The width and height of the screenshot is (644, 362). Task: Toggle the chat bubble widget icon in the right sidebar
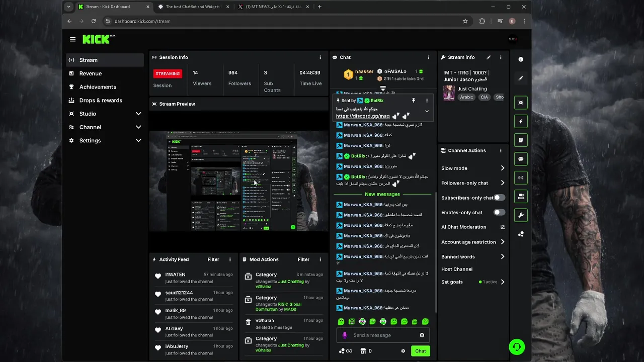tap(521, 159)
